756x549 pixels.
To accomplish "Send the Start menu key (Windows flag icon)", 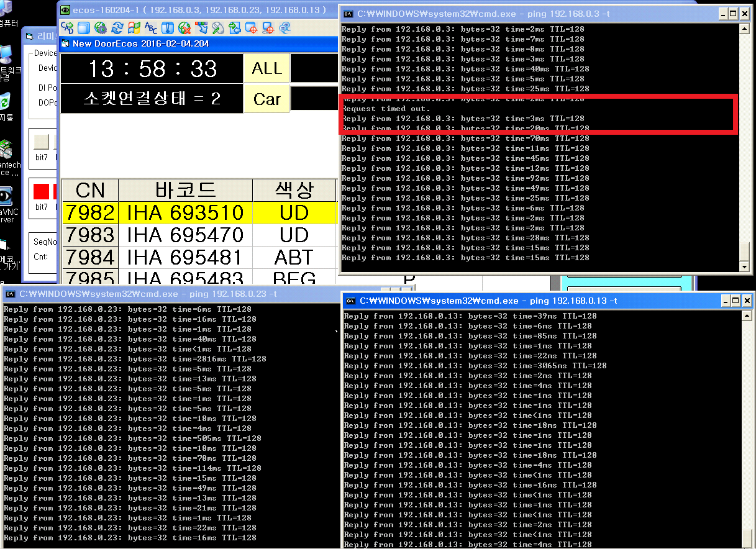I will (x=134, y=28).
